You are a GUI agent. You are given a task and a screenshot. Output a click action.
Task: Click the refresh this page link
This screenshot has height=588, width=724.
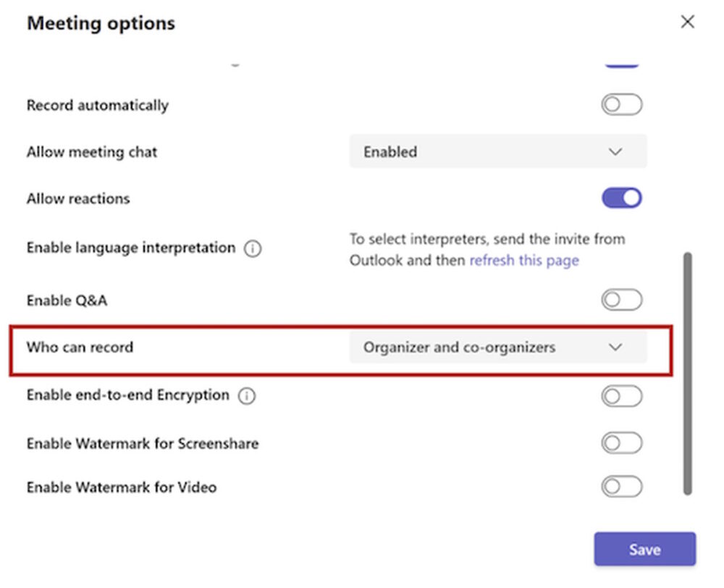pyautogui.click(x=523, y=261)
